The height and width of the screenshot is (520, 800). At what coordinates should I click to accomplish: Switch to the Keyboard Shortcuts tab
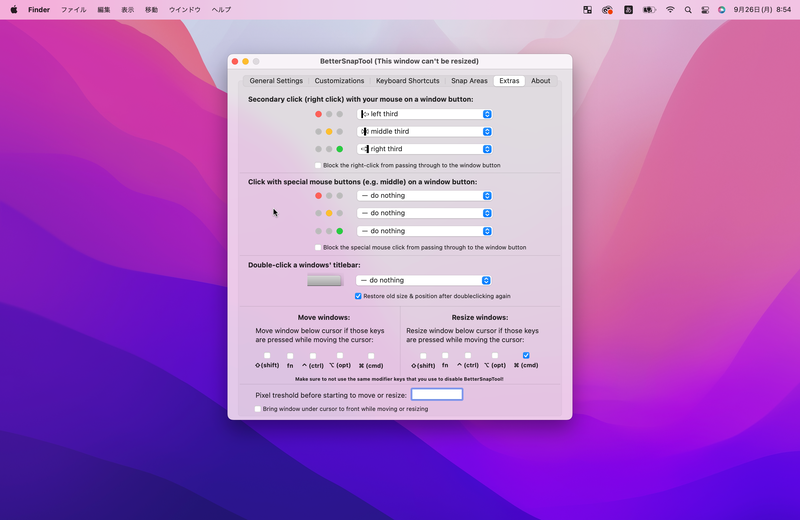408,81
